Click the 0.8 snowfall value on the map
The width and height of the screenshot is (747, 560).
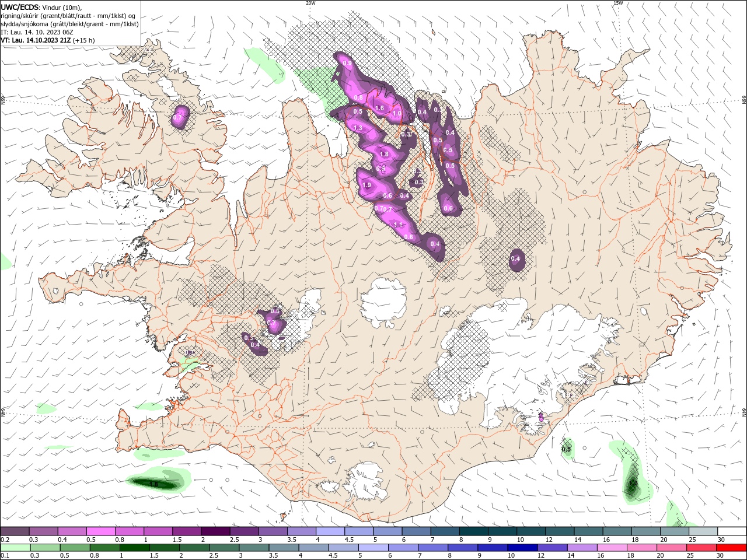(x=358, y=98)
